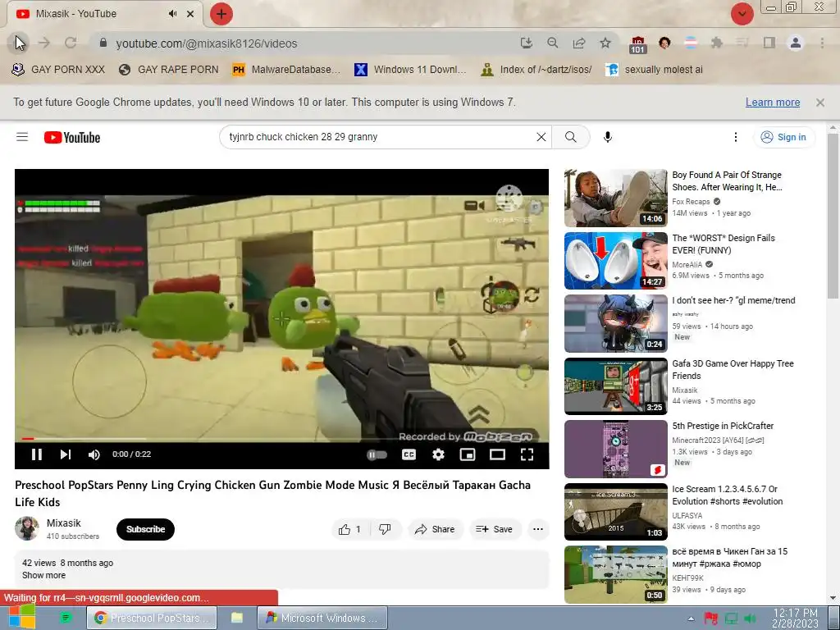Open more actions ellipsis below the video
840x630 pixels.
tap(538, 529)
